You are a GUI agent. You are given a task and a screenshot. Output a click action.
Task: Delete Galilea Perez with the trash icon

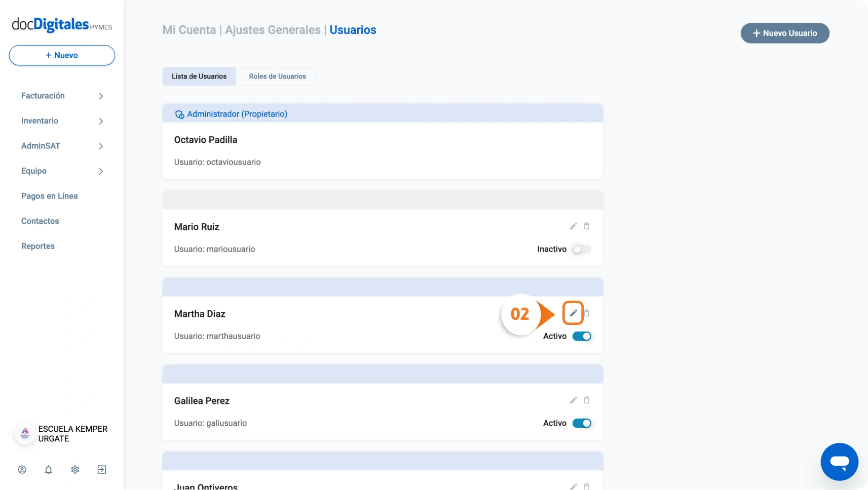point(586,400)
